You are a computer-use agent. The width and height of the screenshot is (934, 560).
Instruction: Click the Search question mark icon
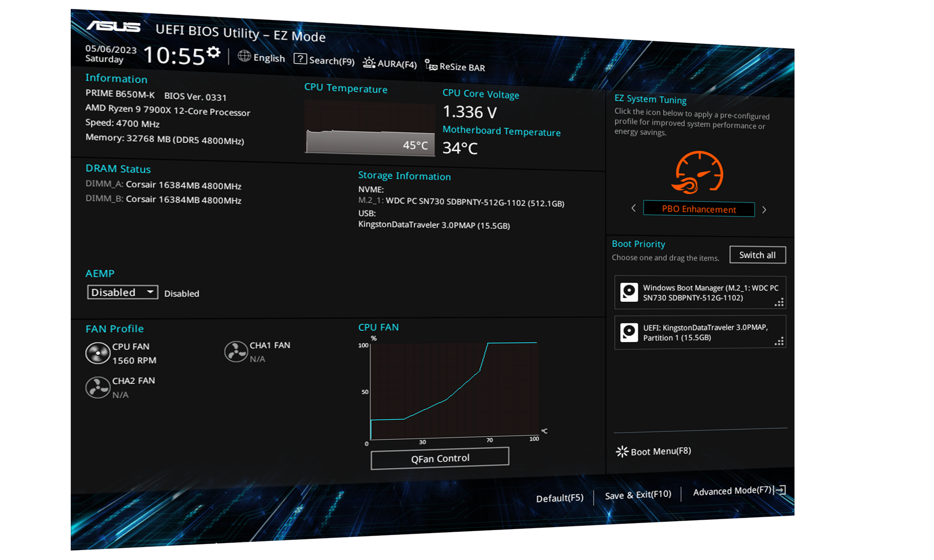click(300, 59)
